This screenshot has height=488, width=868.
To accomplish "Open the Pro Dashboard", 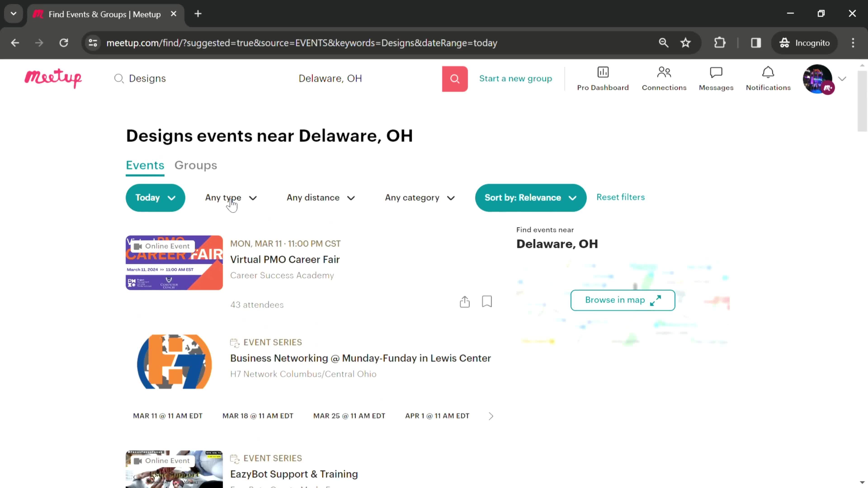I will coord(603,79).
